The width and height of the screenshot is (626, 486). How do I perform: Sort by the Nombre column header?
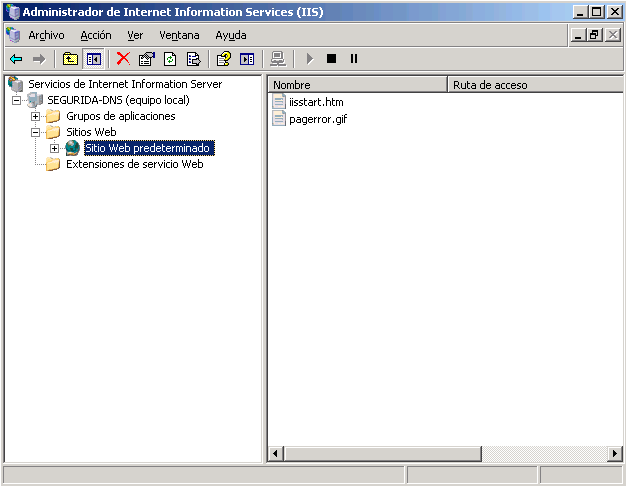coord(356,85)
